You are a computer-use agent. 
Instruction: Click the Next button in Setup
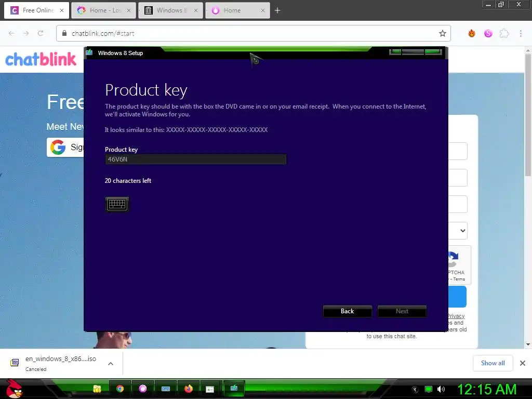pyautogui.click(x=402, y=311)
